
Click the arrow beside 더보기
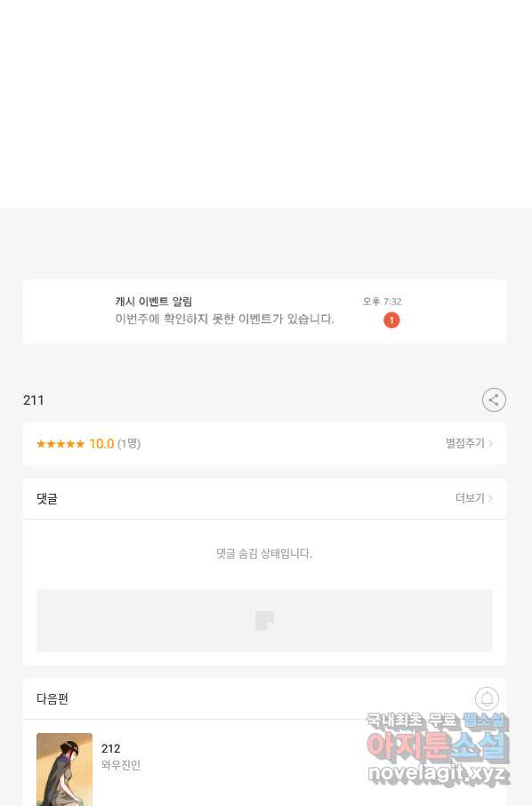[x=490, y=498]
